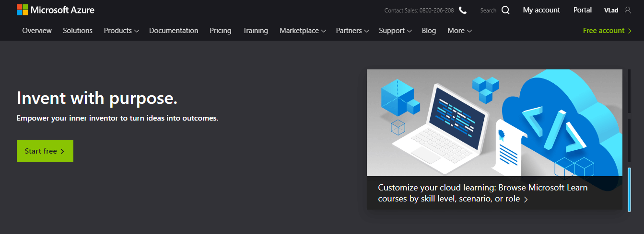Click the green Free account link

[607, 31]
